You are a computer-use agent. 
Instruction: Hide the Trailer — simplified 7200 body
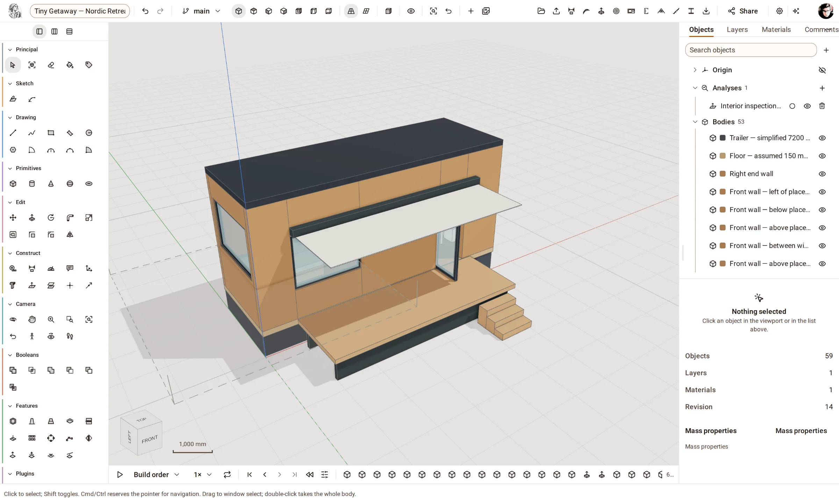tap(822, 138)
